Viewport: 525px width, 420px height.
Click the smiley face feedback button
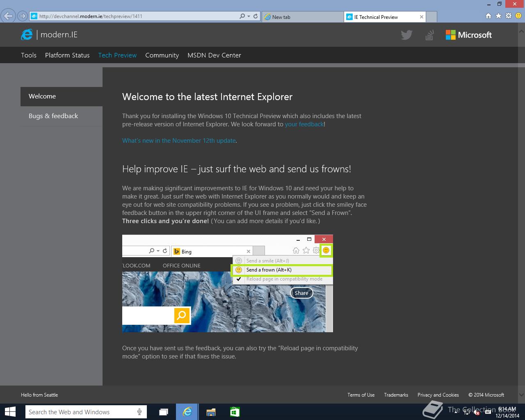518,16
